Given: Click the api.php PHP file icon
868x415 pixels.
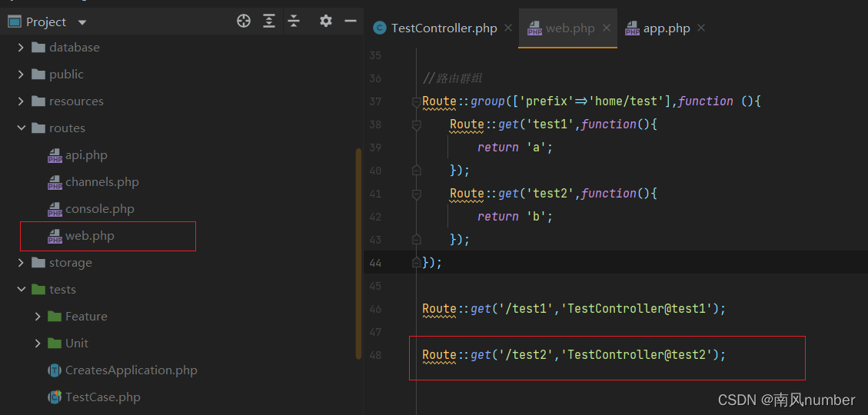Looking at the screenshot, I should pos(55,155).
